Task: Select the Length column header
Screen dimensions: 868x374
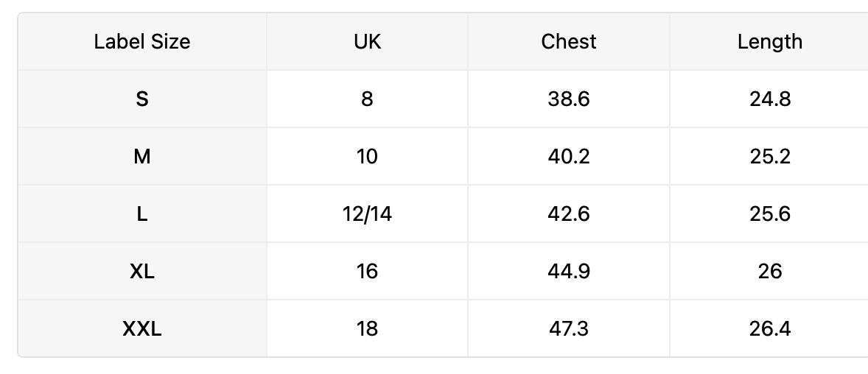Action: pos(769,41)
